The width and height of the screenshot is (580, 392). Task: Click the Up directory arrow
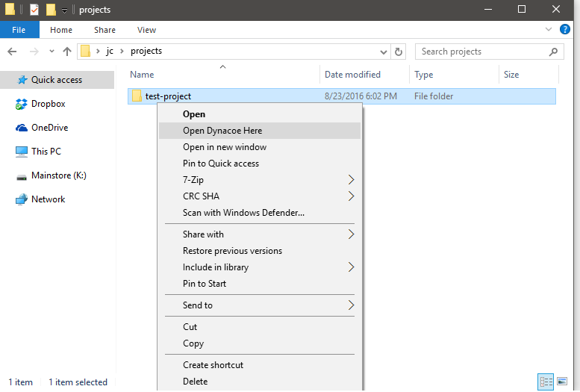(x=67, y=52)
